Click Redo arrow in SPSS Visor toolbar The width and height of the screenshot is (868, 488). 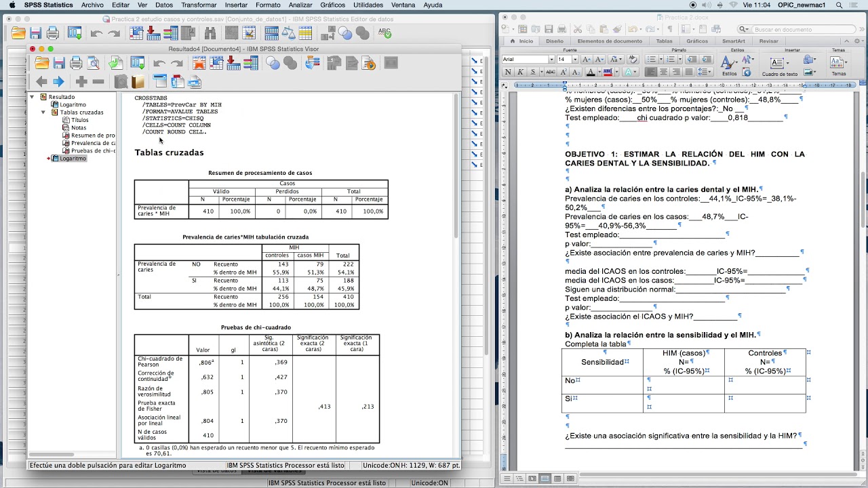[x=177, y=63]
